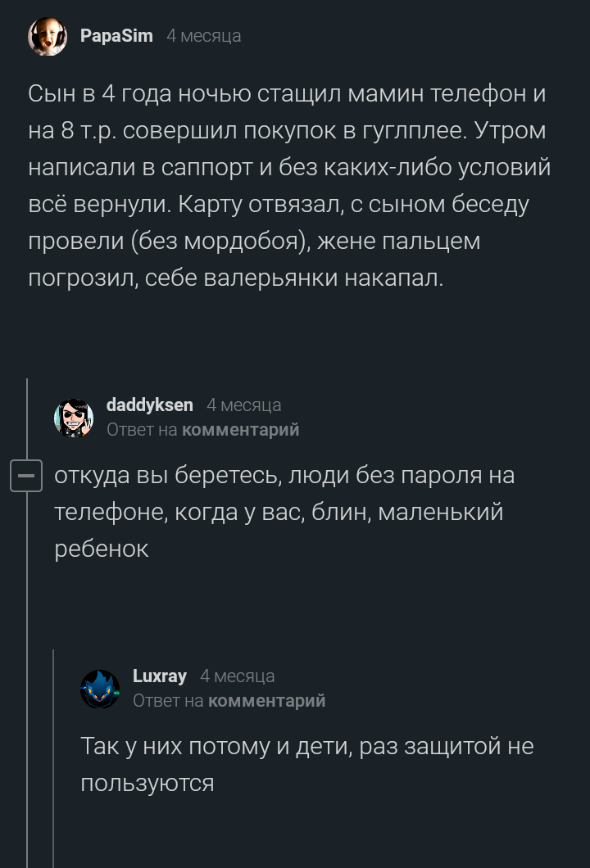Open PapaSim user profile link
Screen dimensions: 590x868
[116, 36]
